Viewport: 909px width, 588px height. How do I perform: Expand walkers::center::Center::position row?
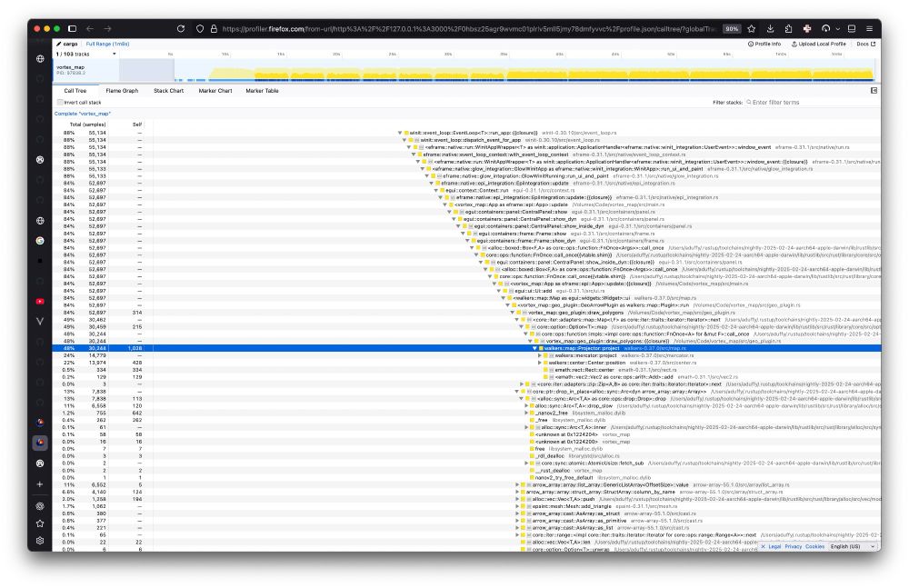(x=539, y=363)
